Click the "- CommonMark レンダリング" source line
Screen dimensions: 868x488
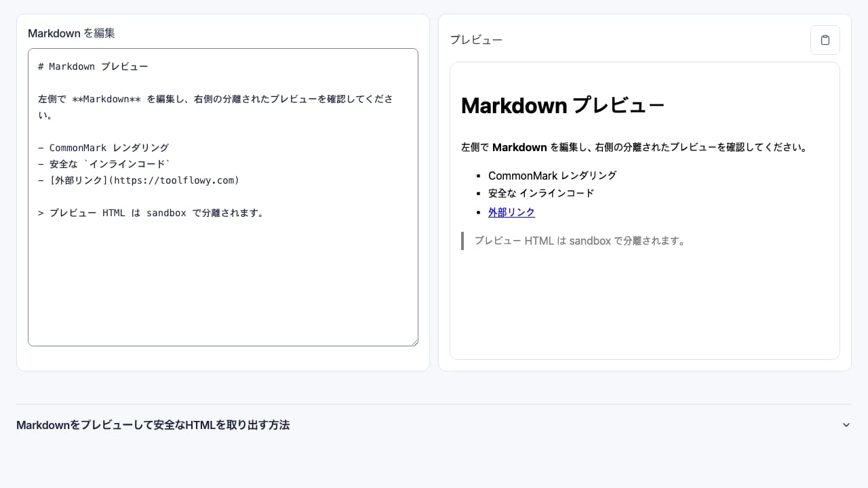pos(103,148)
